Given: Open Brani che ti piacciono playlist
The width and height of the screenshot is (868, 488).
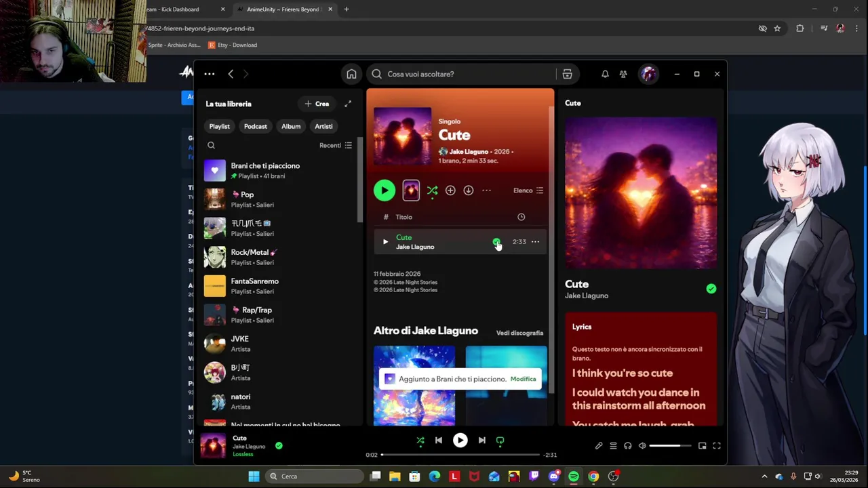Looking at the screenshot, I should [x=280, y=171].
